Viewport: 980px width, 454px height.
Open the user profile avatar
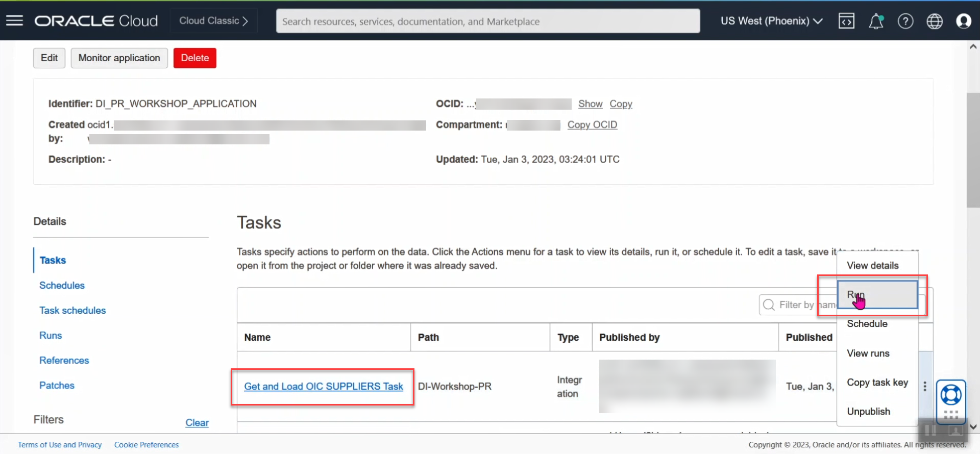tap(963, 21)
